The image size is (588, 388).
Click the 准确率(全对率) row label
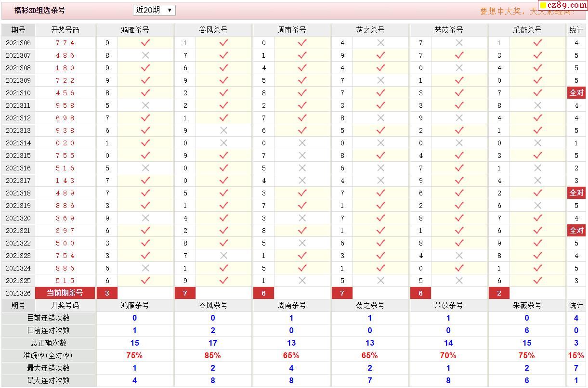pyautogui.click(x=48, y=355)
